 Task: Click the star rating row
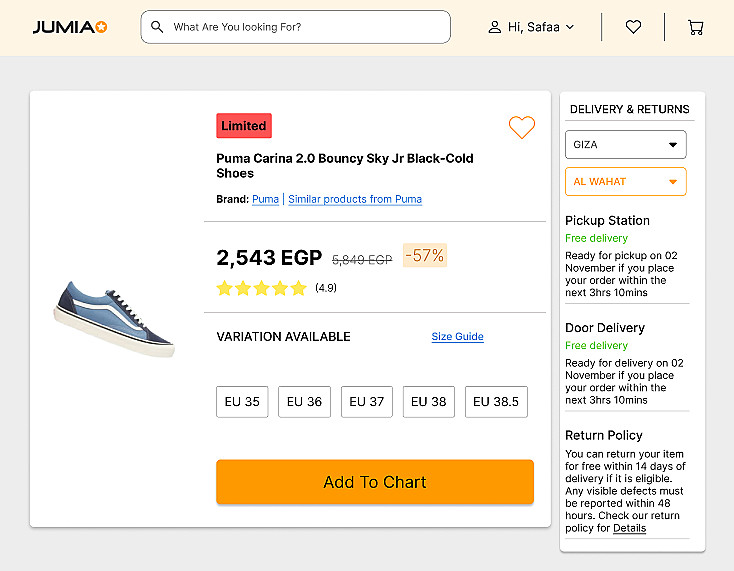pyautogui.click(x=261, y=288)
